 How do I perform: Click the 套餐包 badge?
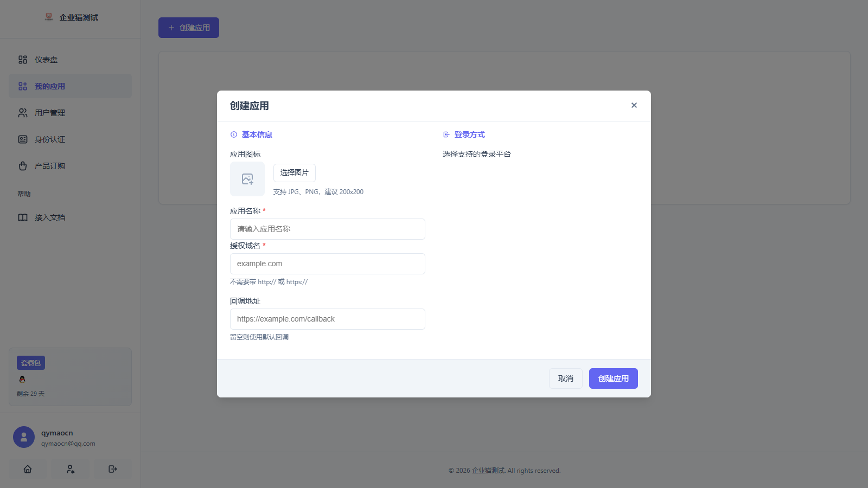pos(31,363)
